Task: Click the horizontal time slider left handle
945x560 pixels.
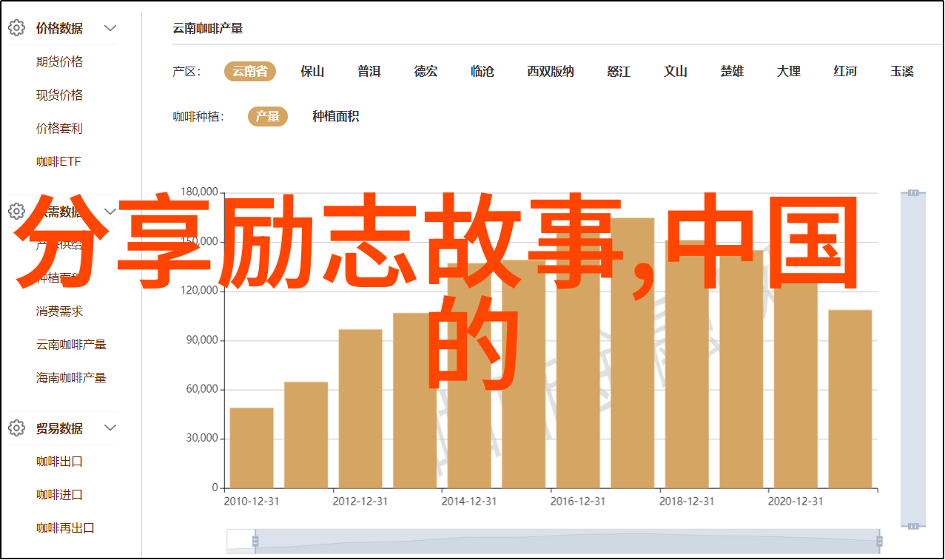Action: coord(255,542)
